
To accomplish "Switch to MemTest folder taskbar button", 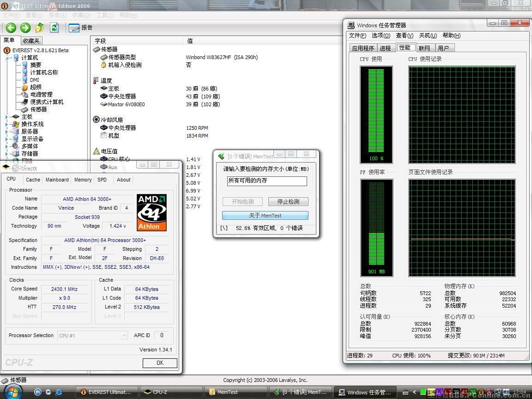I will [236, 392].
